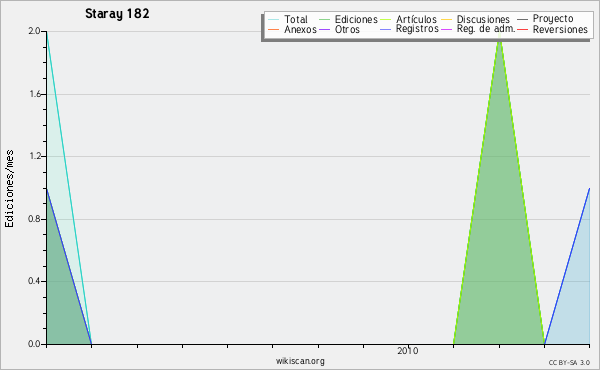Screen dimensions: 600x370
Task: Click the orange Anexos color line in legend
Action: pyautogui.click(x=274, y=29)
